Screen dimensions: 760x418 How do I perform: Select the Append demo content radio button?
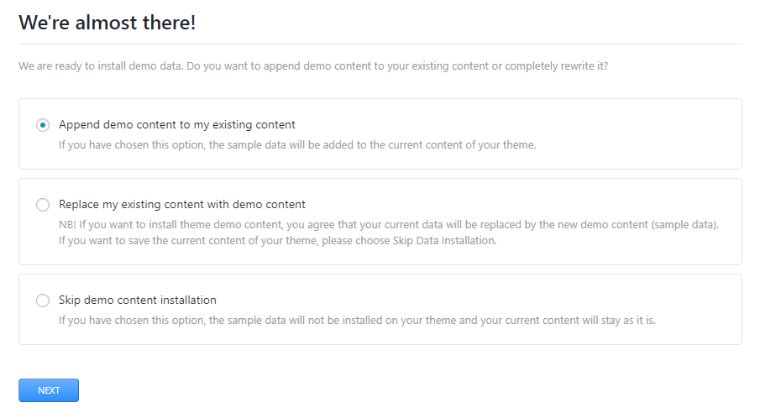[42, 125]
